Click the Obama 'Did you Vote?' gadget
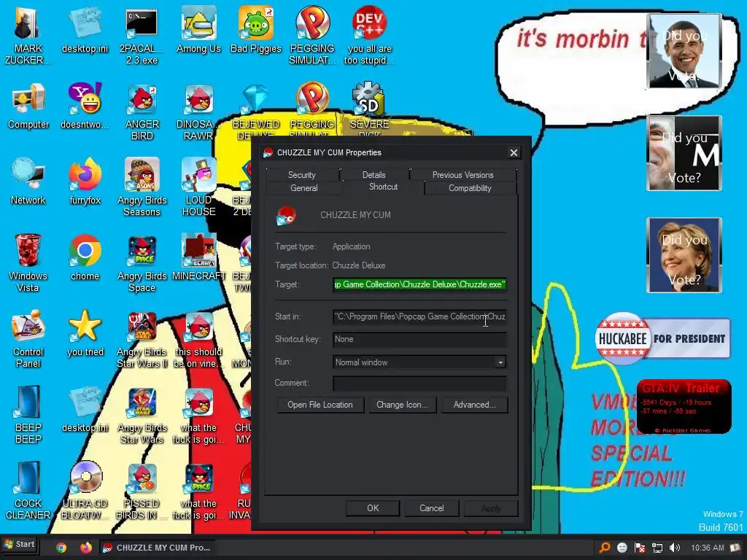 click(684, 51)
